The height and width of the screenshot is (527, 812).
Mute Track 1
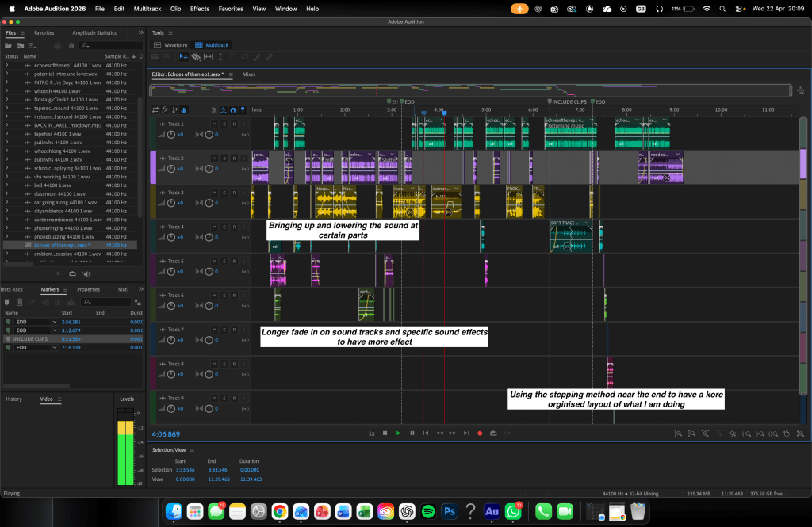214,124
